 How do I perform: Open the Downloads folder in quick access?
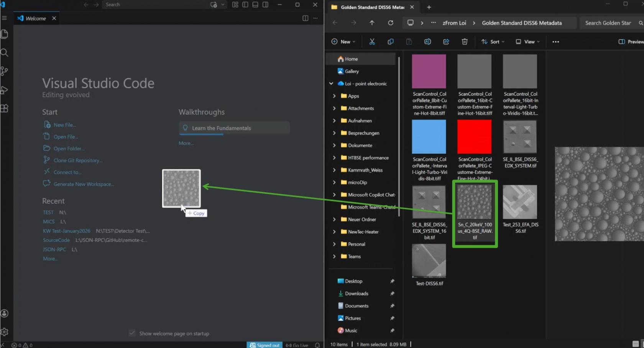(x=356, y=294)
